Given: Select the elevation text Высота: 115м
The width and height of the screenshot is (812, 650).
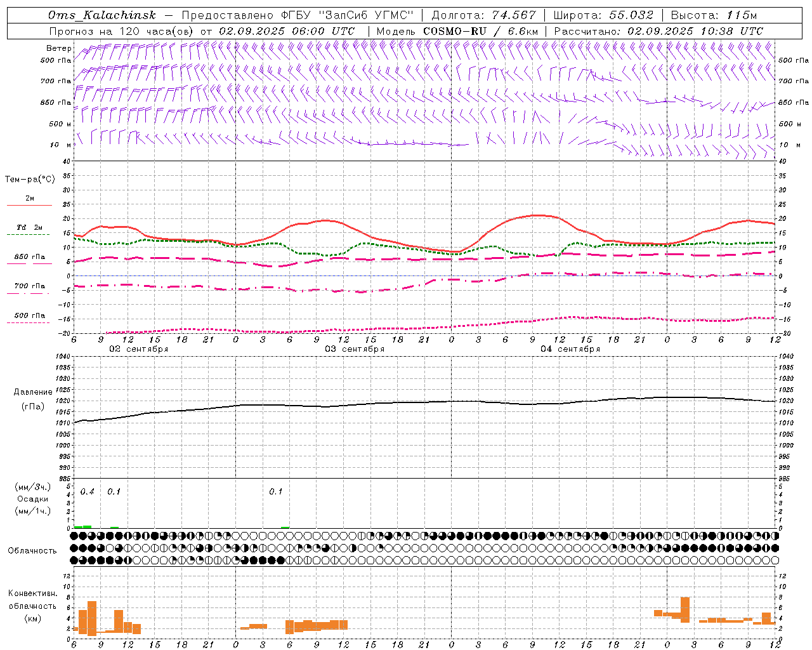Looking at the screenshot, I should pyautogui.click(x=714, y=15).
